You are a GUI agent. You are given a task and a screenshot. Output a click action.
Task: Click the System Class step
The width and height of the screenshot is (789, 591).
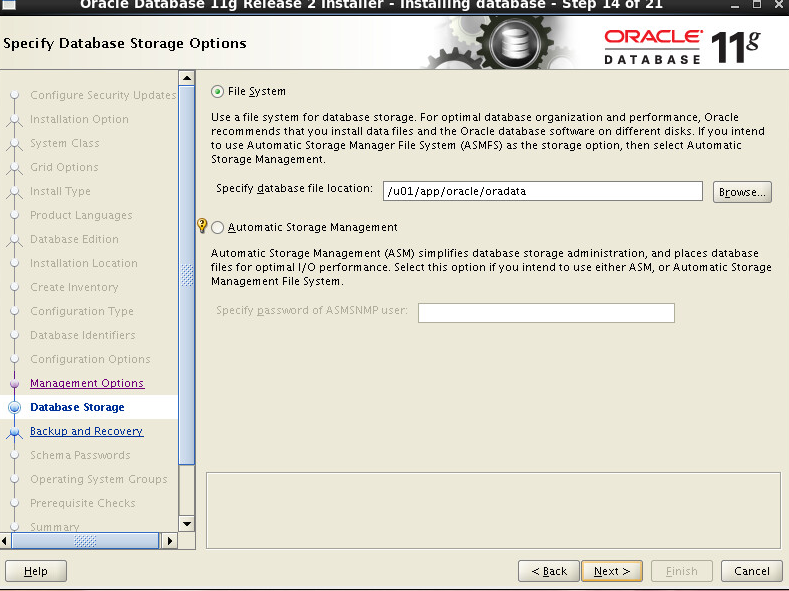(x=65, y=143)
